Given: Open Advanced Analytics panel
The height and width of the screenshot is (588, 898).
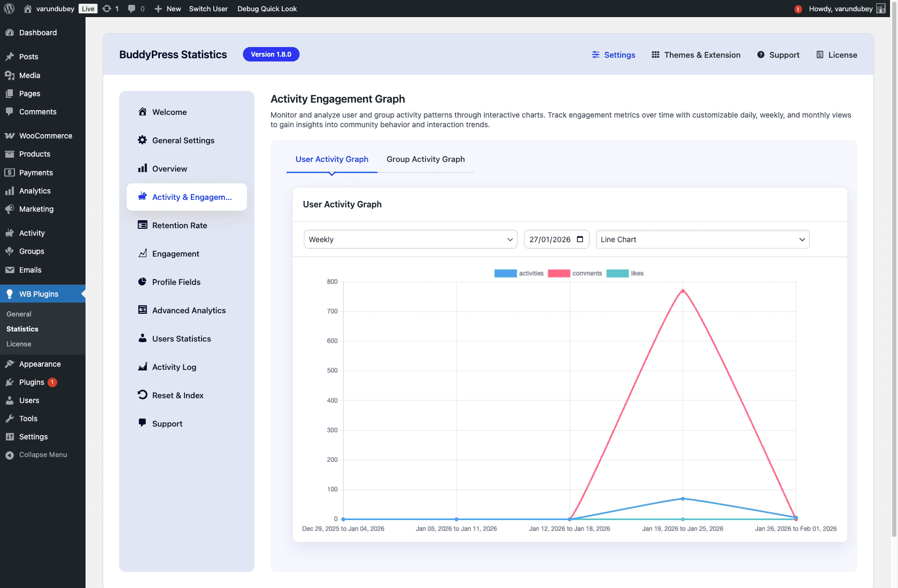Looking at the screenshot, I should tap(189, 310).
